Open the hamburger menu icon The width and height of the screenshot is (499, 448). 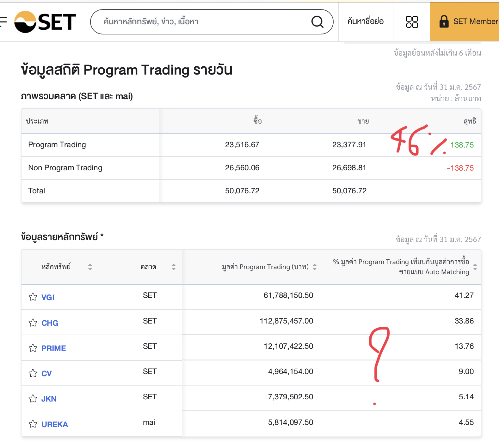click(3, 21)
